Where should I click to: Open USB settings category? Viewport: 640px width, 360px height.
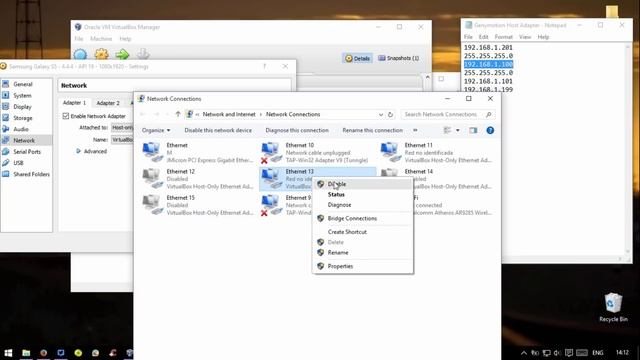[x=18, y=163]
